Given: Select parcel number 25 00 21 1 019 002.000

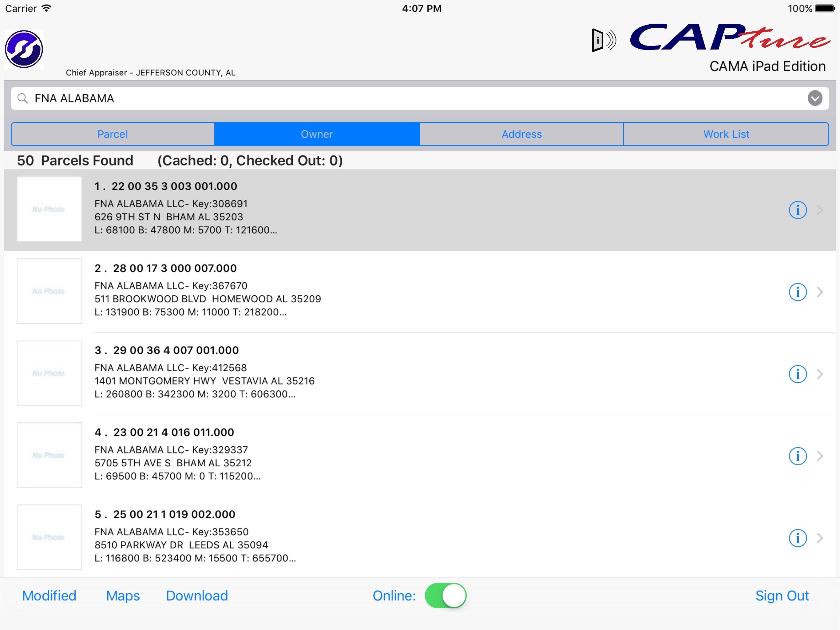Looking at the screenshot, I should click(x=174, y=514).
